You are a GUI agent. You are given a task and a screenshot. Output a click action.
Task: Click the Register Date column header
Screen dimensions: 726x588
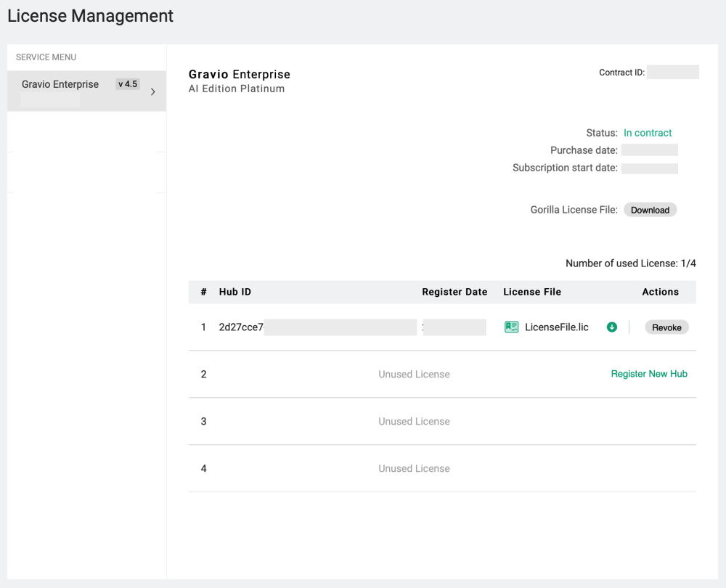tap(454, 292)
